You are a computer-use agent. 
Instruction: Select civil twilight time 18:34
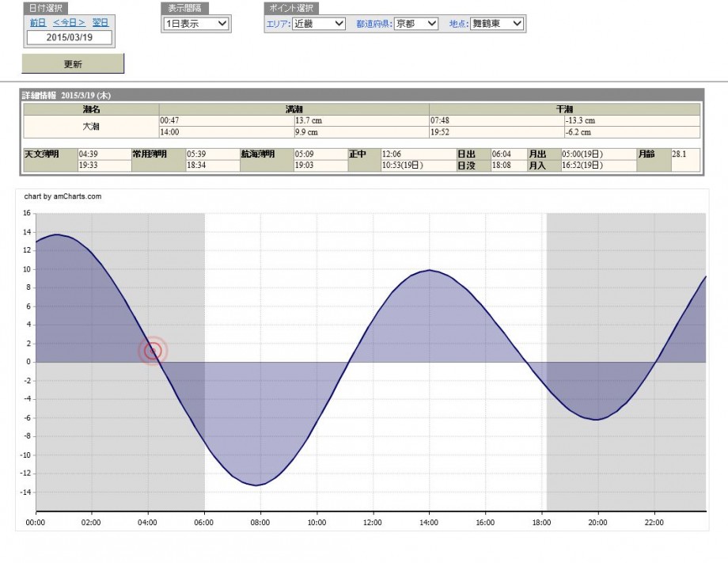[213, 165]
